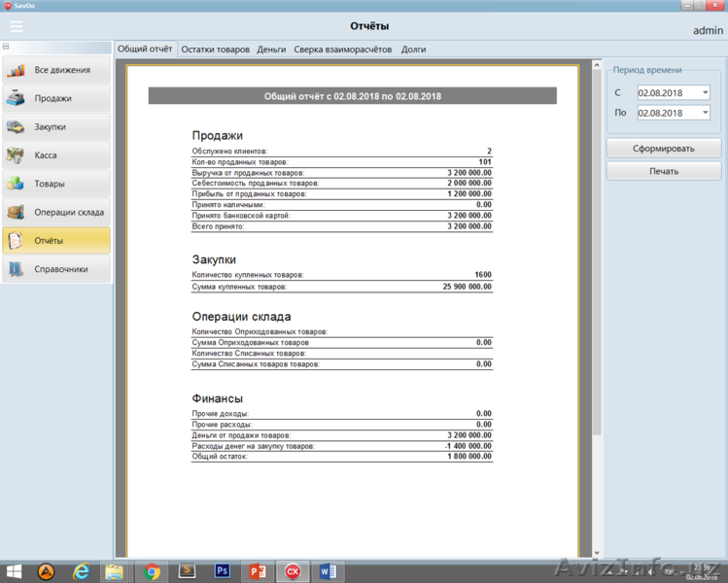This screenshot has height=583, width=728.
Task: Open Google Chrome from the taskbar
Action: tap(152, 571)
